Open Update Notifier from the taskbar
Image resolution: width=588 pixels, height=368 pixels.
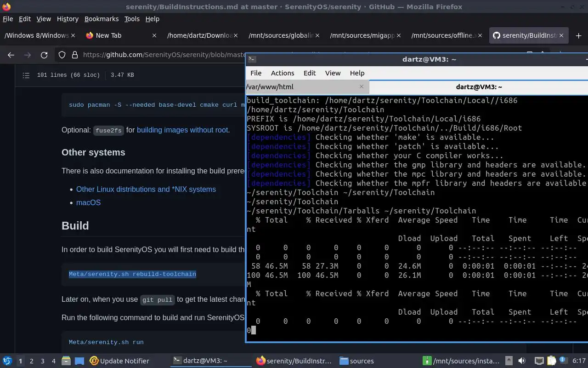pyautogui.click(x=119, y=361)
